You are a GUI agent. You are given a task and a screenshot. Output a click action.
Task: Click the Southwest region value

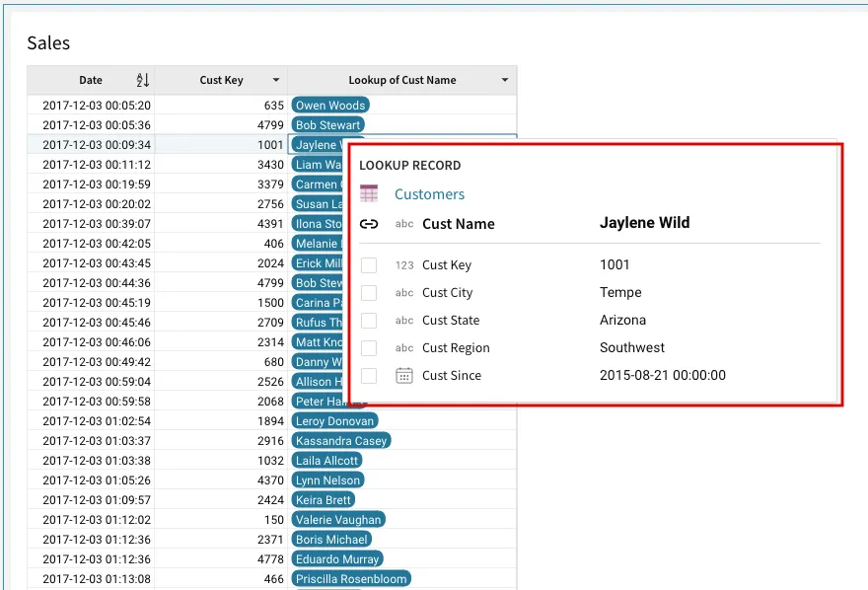point(632,348)
